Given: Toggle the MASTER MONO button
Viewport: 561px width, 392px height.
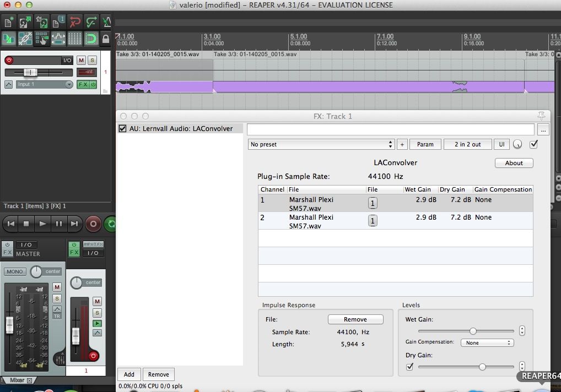Looking at the screenshot, I should click(x=15, y=271).
